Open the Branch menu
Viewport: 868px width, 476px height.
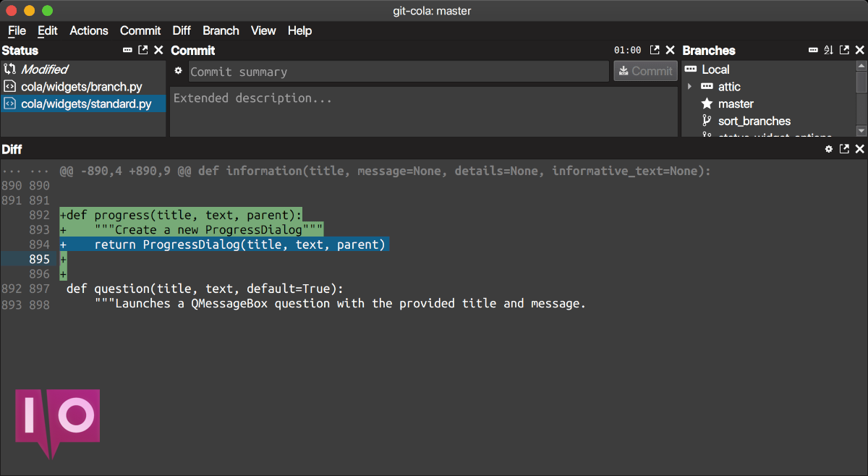point(221,30)
